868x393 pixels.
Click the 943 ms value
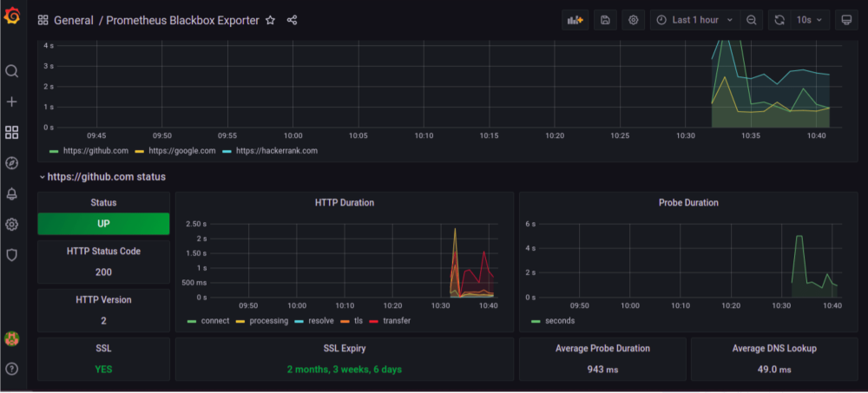603,370
